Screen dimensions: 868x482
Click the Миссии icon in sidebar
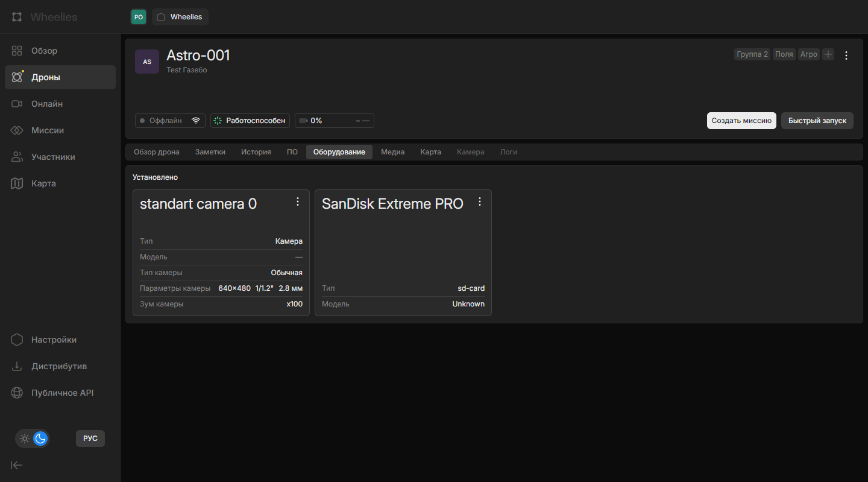17,130
